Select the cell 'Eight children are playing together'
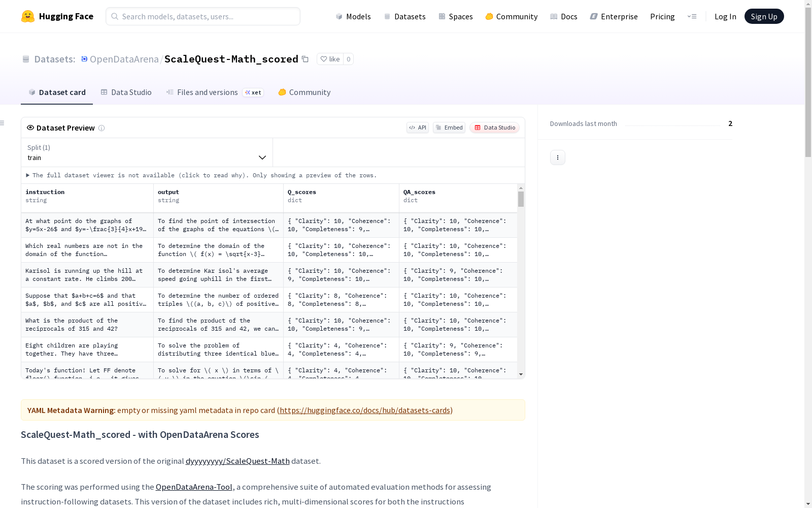Screen dimensions: 812x508 point(87,350)
